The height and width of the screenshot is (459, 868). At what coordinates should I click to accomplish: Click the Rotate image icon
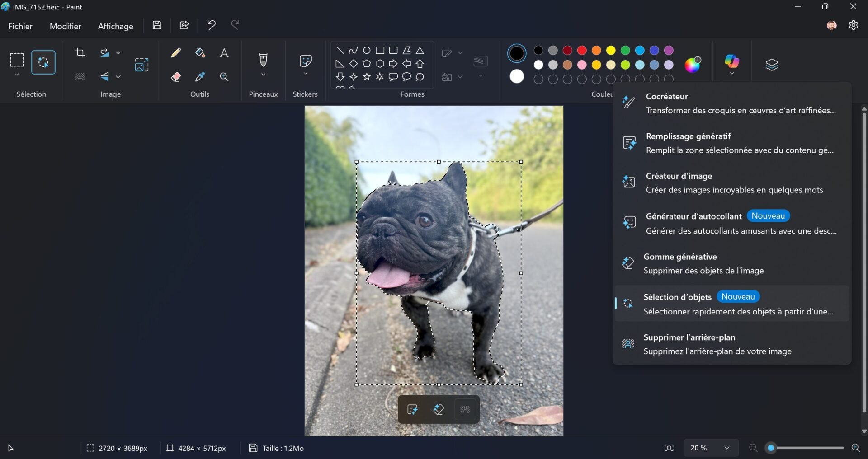105,53
